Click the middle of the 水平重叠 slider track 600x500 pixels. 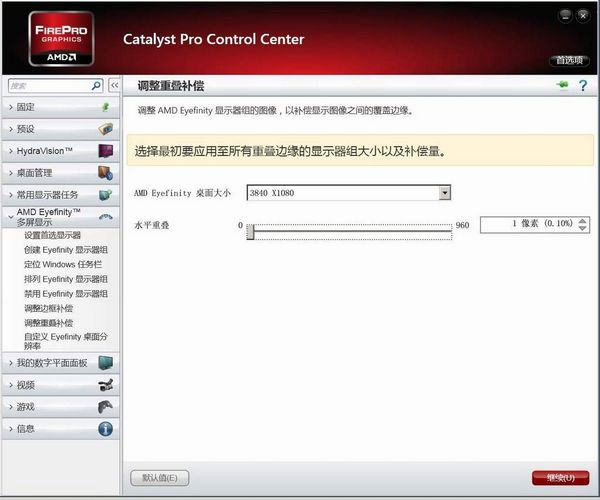click(x=350, y=231)
